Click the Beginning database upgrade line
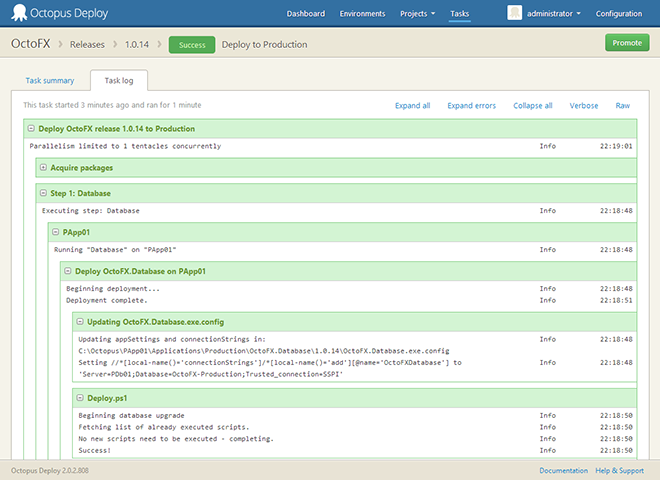660x480 pixels. click(x=131, y=416)
